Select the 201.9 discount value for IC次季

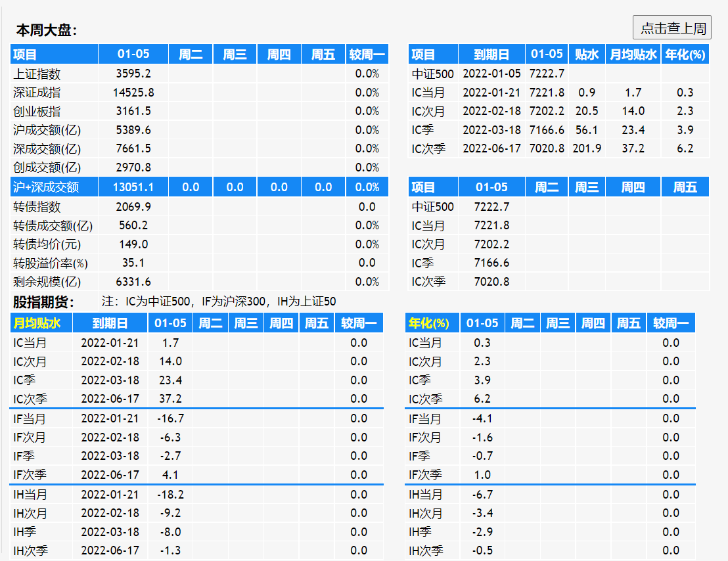pos(587,148)
